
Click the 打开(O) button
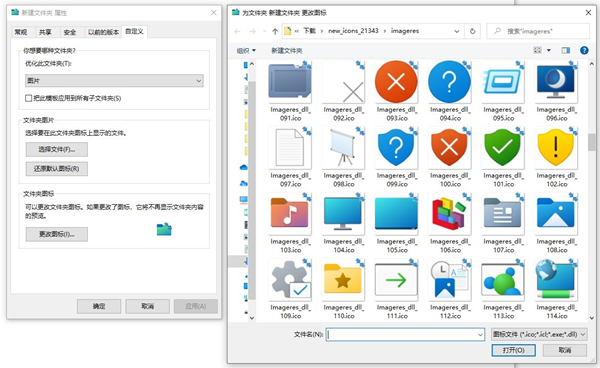coord(514,350)
